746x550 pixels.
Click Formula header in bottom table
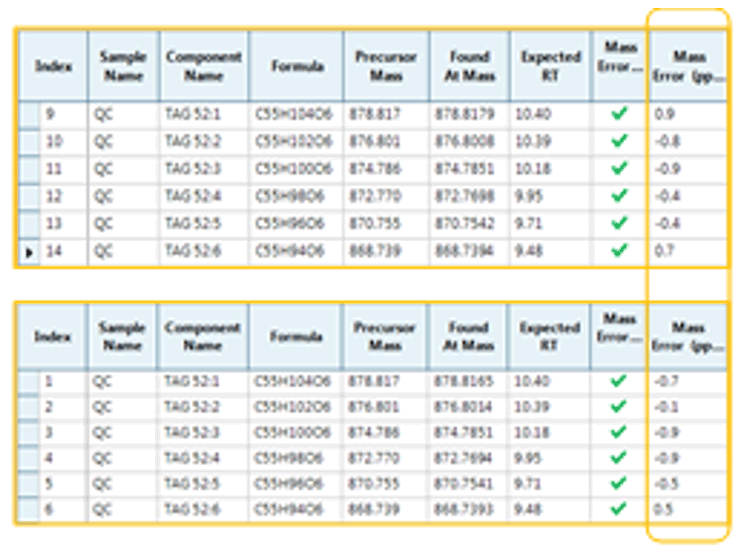coord(296,336)
